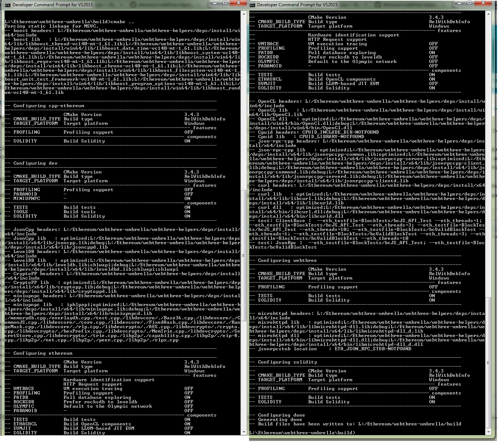Maximize the left Developer Command Prompt window
504x442 pixels.
tap(225, 3)
